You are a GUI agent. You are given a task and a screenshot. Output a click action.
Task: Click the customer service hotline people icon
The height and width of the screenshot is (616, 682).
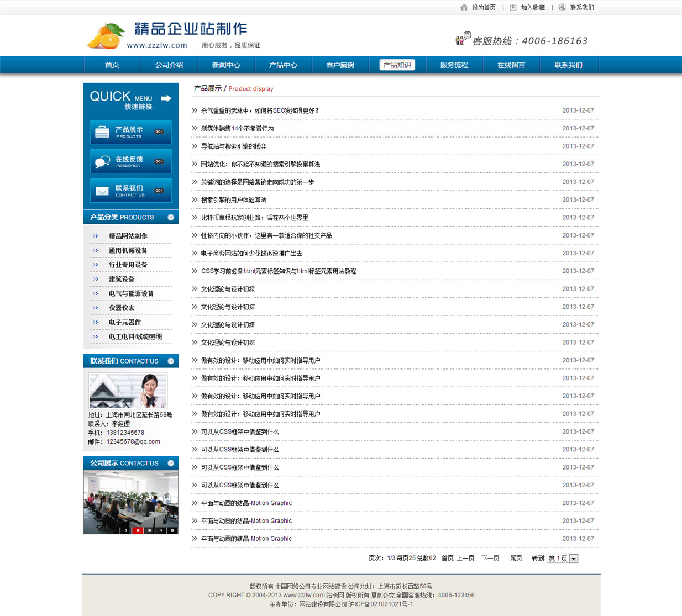click(463, 39)
